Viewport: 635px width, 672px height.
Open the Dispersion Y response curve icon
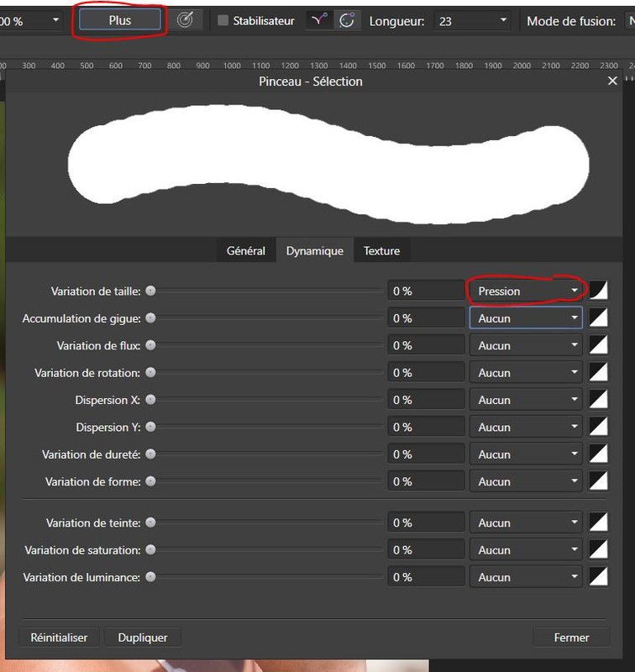coord(598,427)
